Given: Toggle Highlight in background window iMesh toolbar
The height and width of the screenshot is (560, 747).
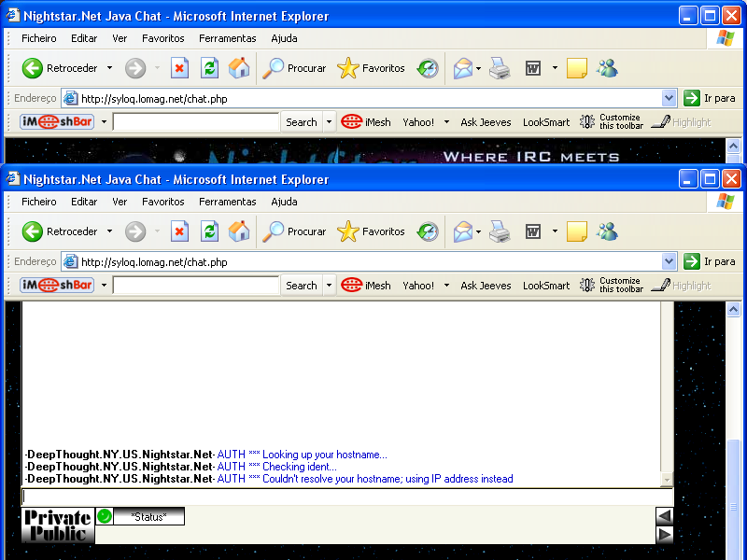Looking at the screenshot, I should coord(682,122).
